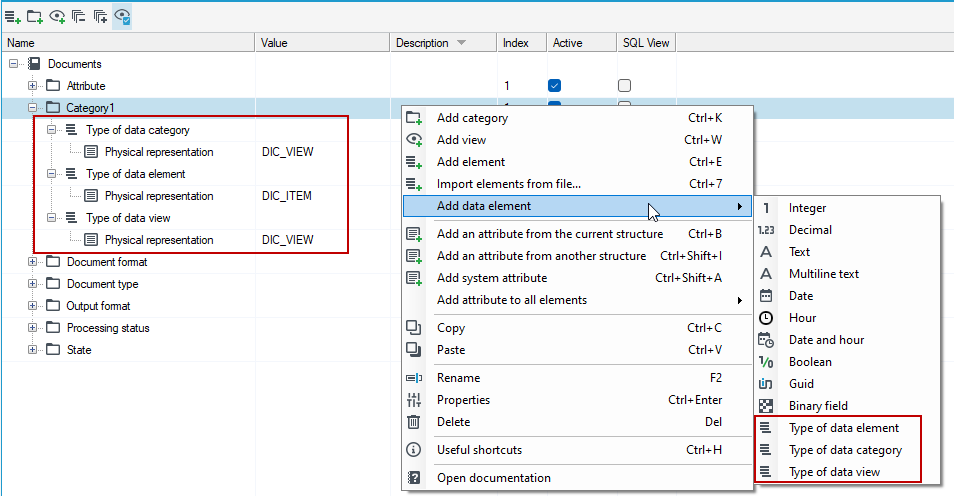Collapse the Type of data category node
The image size is (954, 496).
pos(52,130)
